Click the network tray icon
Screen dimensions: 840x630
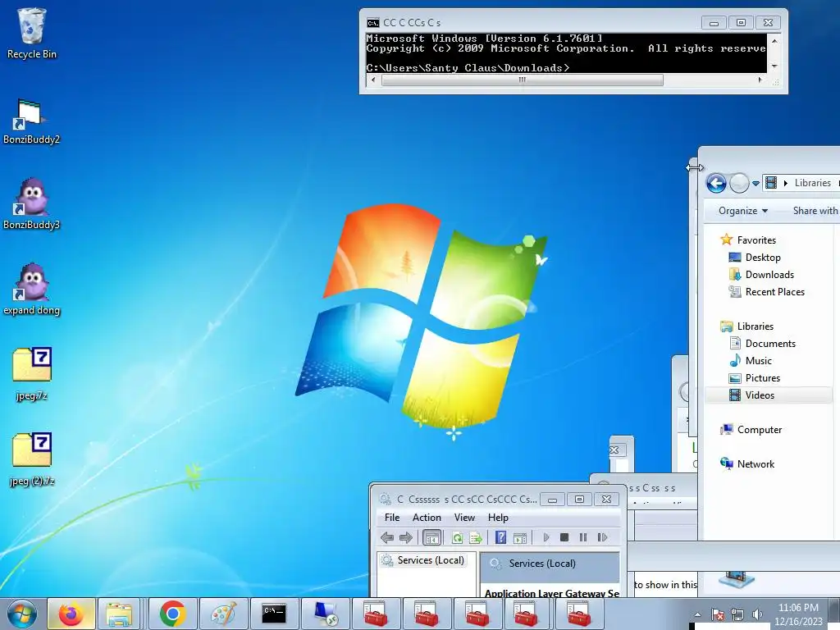[x=737, y=614]
